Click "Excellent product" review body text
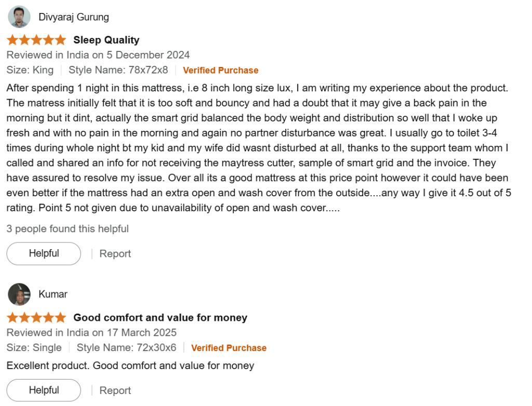This screenshot has height=406, width=532. 130,366
